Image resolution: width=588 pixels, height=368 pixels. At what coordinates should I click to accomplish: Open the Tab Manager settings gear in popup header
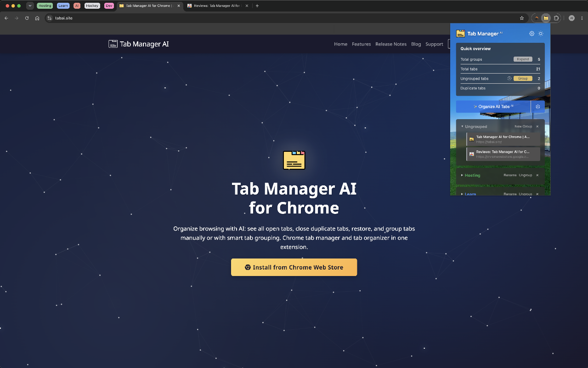[x=531, y=34]
